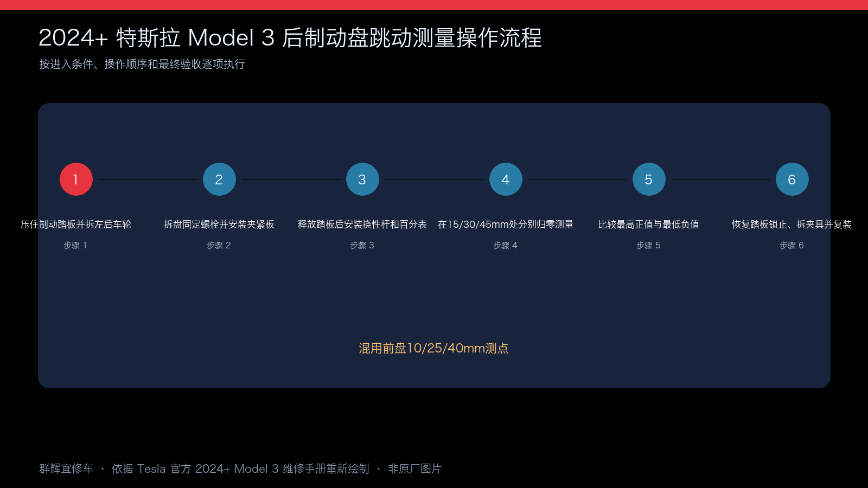Click text '在15/30/45mm处分别归零测量'

pos(506,224)
